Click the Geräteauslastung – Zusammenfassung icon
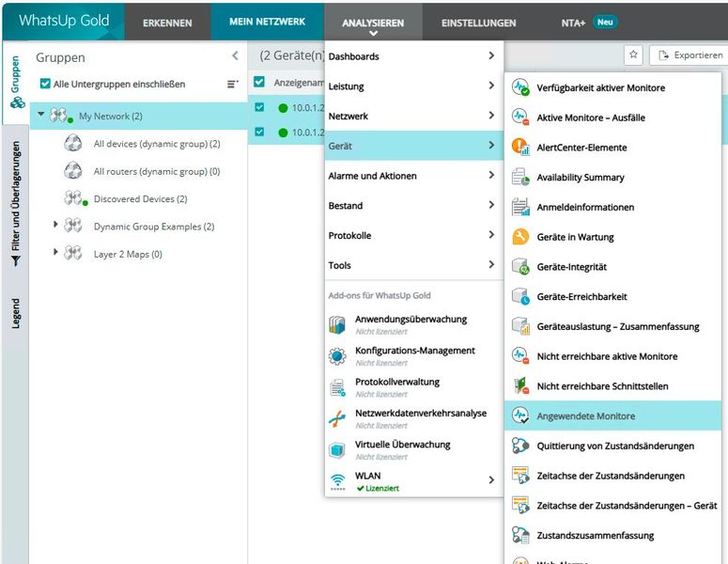Screen dimensions: 728x564 (520, 326)
